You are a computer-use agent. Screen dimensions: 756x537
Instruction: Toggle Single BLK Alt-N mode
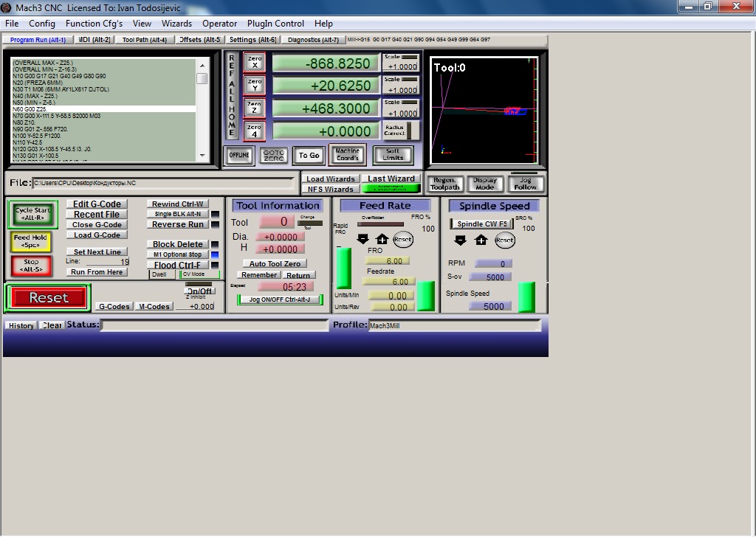pos(177,214)
